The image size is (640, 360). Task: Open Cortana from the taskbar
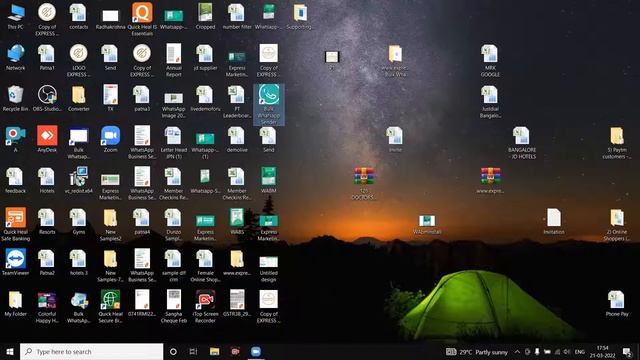pyautogui.click(x=173, y=351)
